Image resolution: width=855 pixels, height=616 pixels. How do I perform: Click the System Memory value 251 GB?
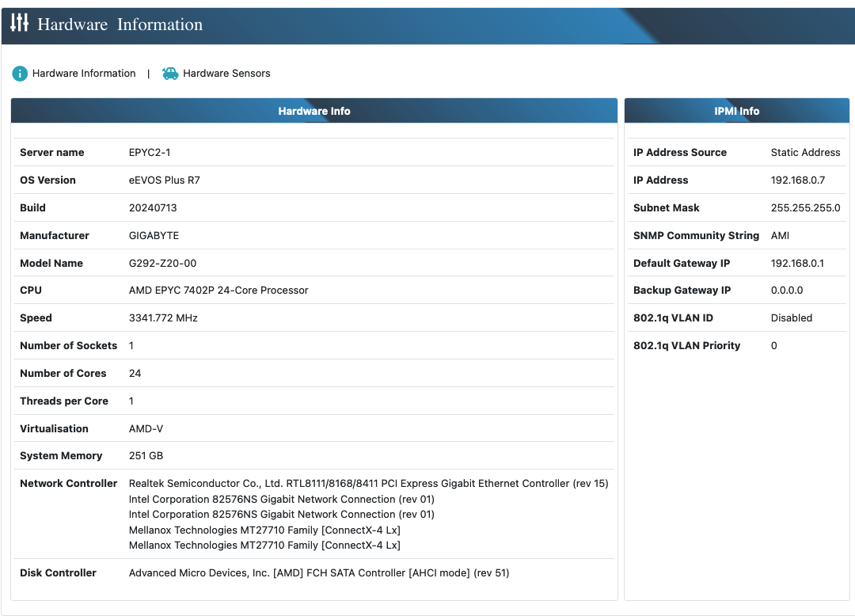tap(146, 456)
